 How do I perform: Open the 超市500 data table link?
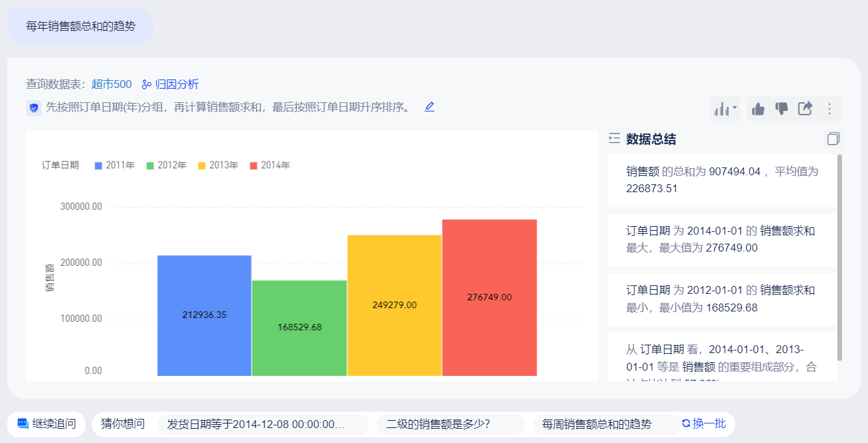pyautogui.click(x=111, y=84)
